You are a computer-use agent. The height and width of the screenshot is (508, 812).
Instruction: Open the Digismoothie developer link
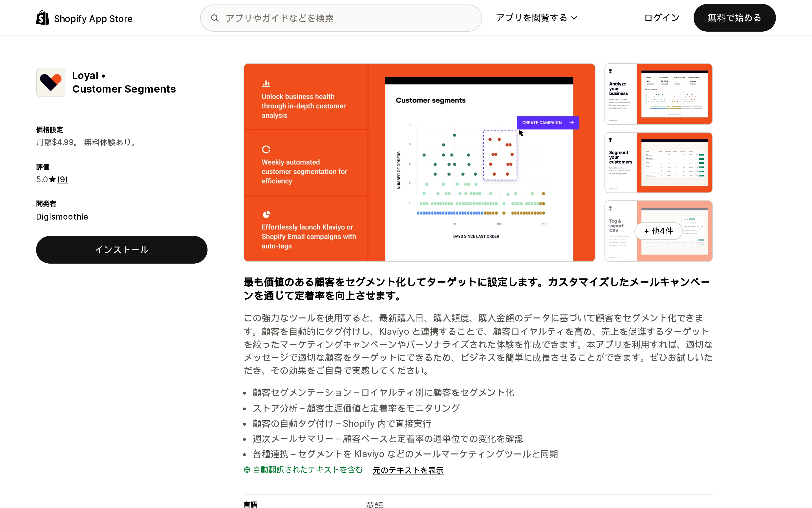point(62,217)
